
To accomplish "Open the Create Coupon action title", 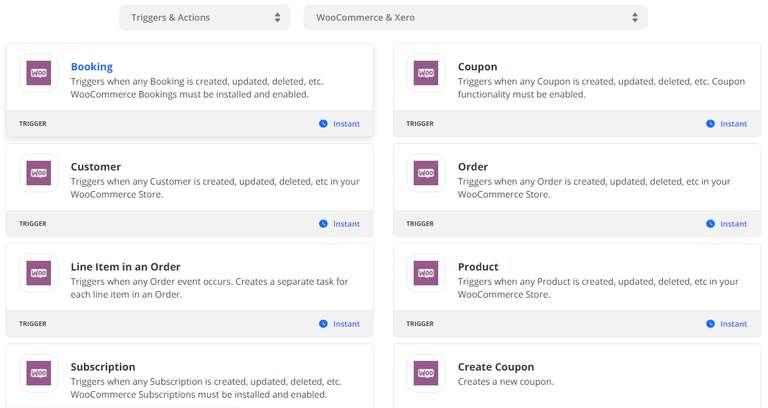I will pyautogui.click(x=496, y=367).
